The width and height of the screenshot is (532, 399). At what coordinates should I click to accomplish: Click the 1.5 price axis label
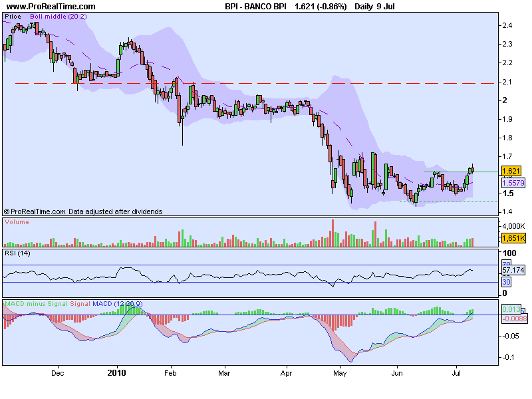click(508, 194)
